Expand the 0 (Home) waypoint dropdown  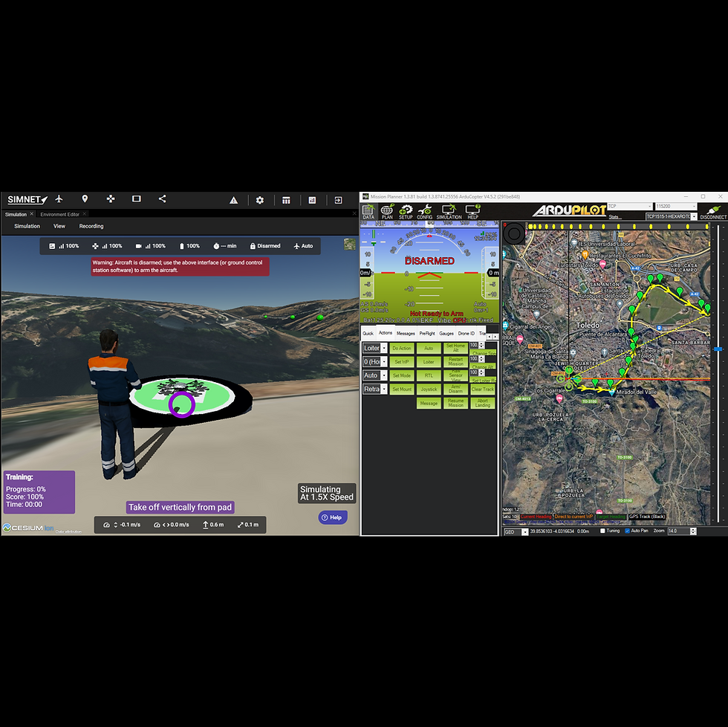pyautogui.click(x=384, y=361)
